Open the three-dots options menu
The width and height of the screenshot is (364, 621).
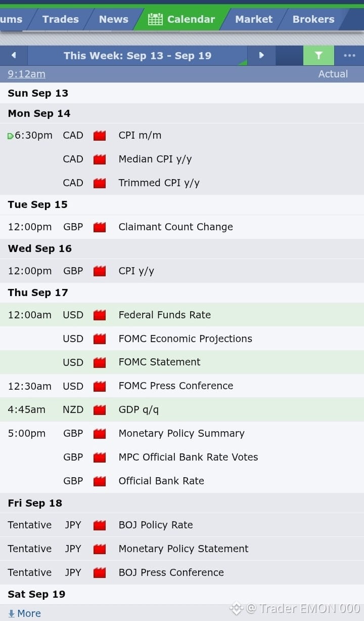click(x=349, y=55)
